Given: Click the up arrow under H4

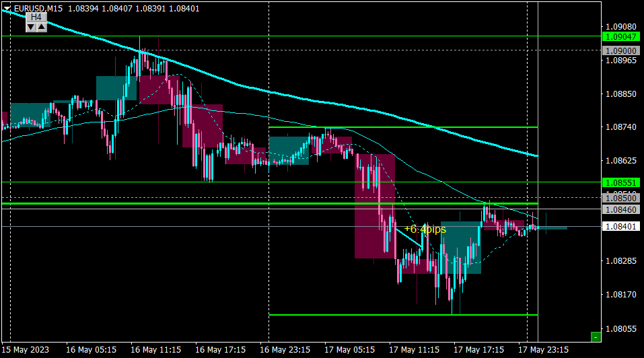Looking at the screenshot, I should (x=42, y=27).
